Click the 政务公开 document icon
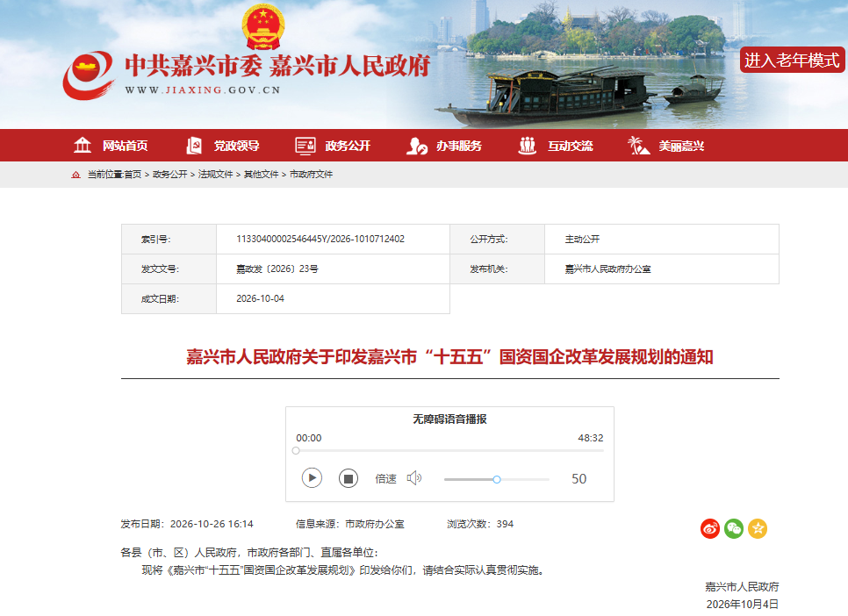Viewport: 848px width, 616px height. coord(305,146)
